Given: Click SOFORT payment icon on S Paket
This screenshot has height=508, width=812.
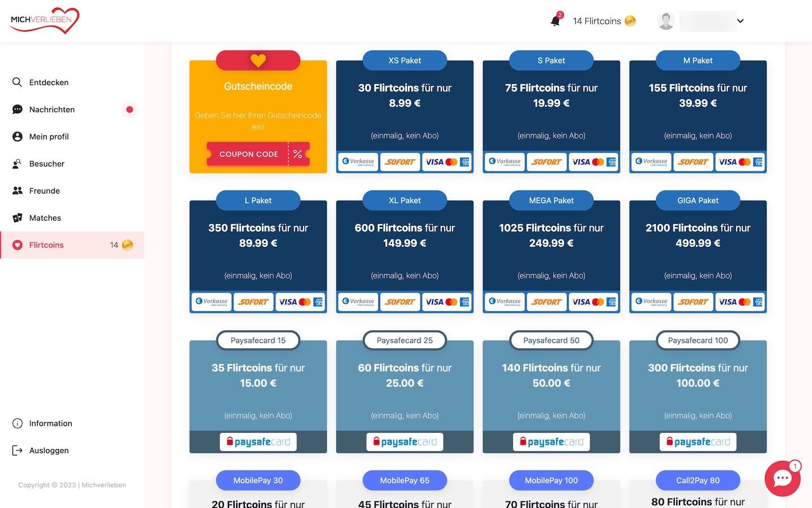Looking at the screenshot, I should point(546,162).
